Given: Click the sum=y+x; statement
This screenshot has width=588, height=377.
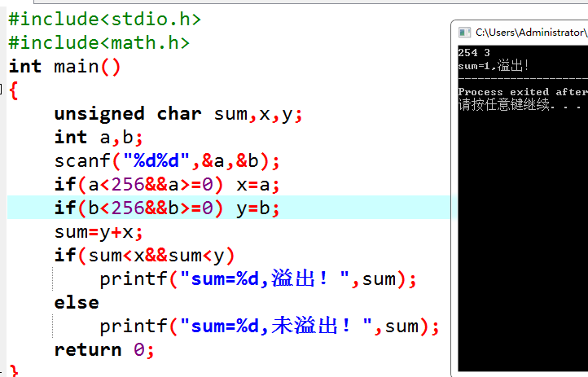Looking at the screenshot, I should [99, 232].
